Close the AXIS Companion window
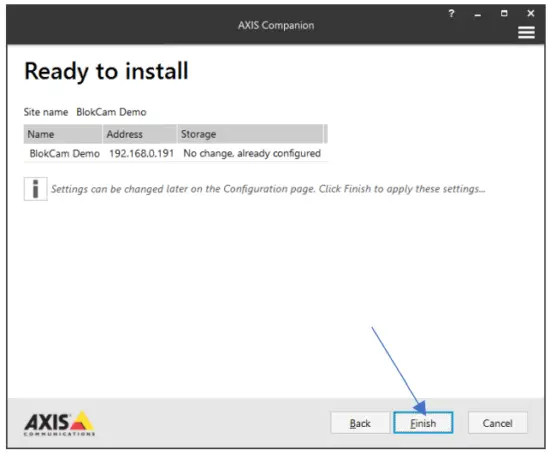The image size is (550, 456). tap(531, 13)
